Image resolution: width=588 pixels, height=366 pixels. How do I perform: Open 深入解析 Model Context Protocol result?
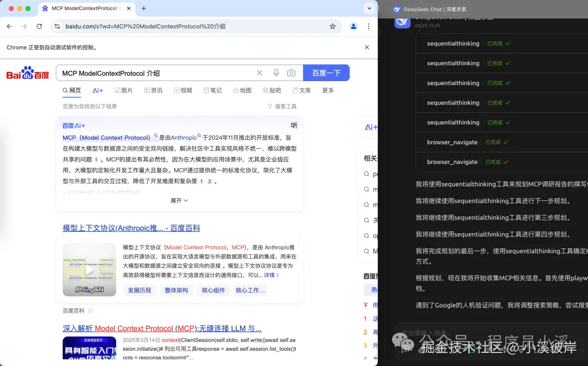tap(162, 328)
